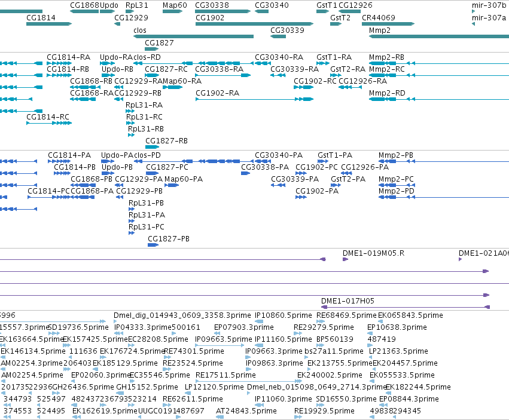Click the CG30340-RA transcript label
This screenshot has width=509, height=420.
279,57
